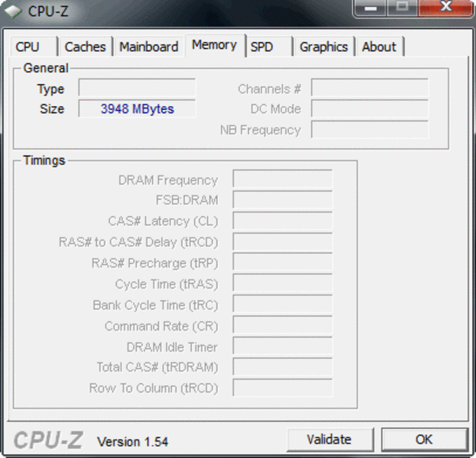The image size is (476, 458).
Task: Open the Graphics tab
Action: (324, 47)
